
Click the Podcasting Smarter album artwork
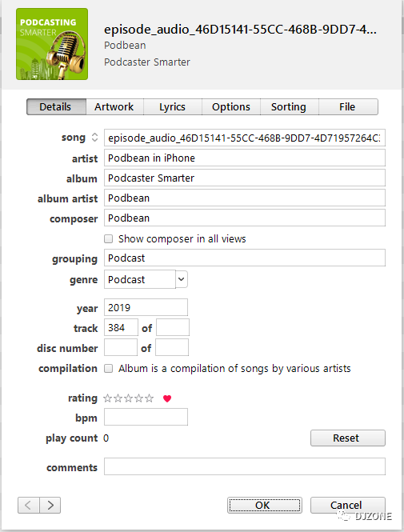click(52, 44)
